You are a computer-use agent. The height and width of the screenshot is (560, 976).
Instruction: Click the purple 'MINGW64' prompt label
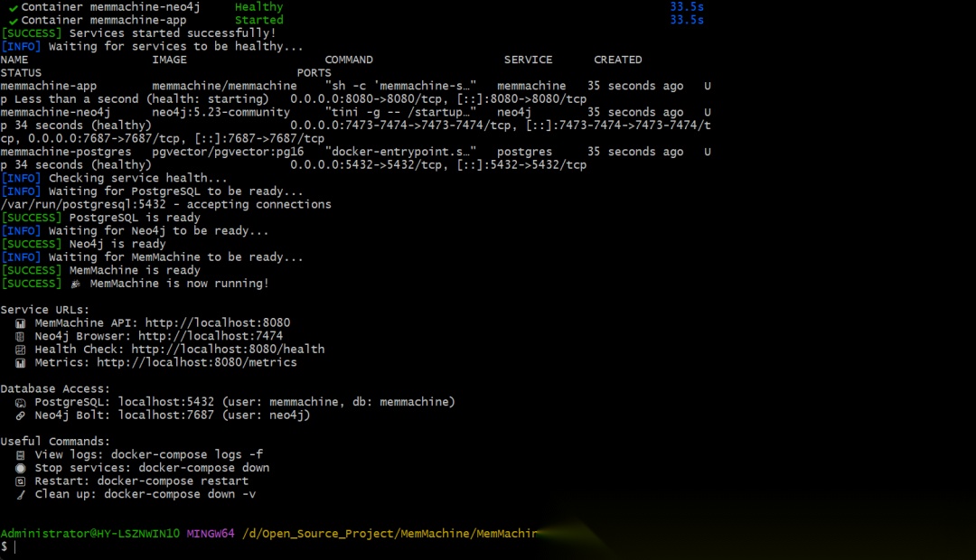pos(211,534)
